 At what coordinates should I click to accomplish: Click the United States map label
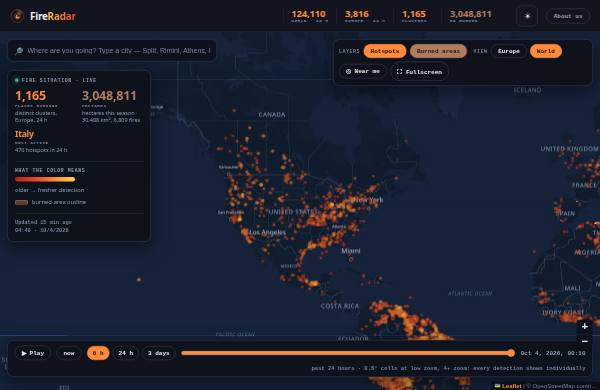(292, 212)
